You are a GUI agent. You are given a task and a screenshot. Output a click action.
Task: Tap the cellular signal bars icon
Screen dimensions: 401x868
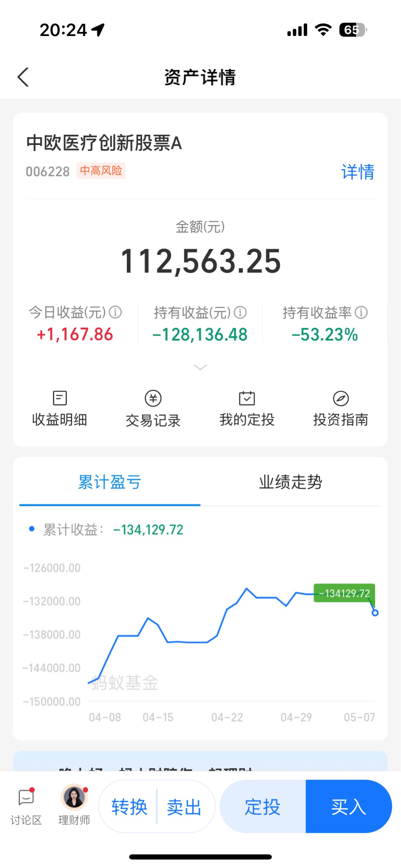[297, 30]
